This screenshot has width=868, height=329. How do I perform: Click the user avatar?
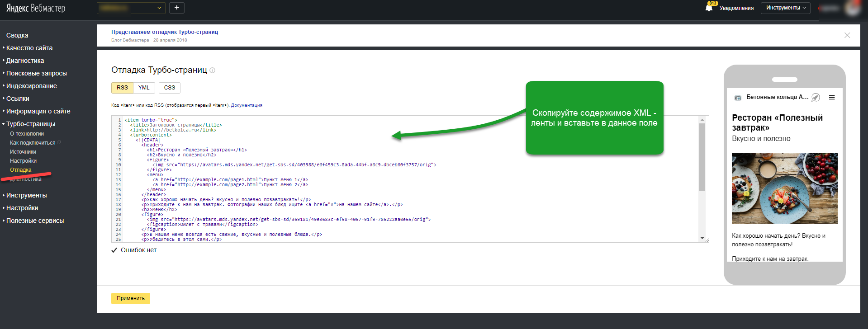pos(853,8)
